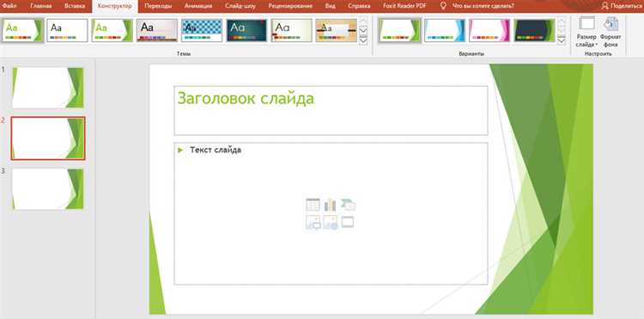The height and width of the screenshot is (319, 644).
Task: Expand the variants gallery with More arrow
Action: click(x=562, y=40)
